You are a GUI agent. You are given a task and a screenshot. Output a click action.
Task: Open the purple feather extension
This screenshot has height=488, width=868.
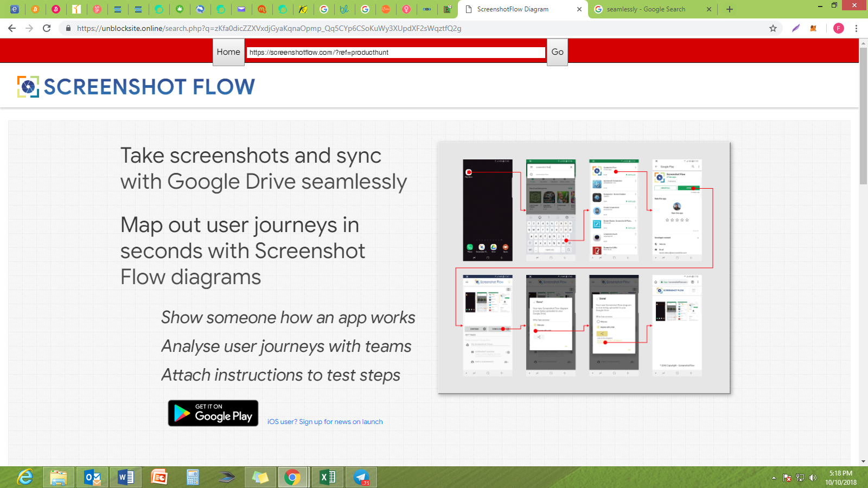[796, 28]
